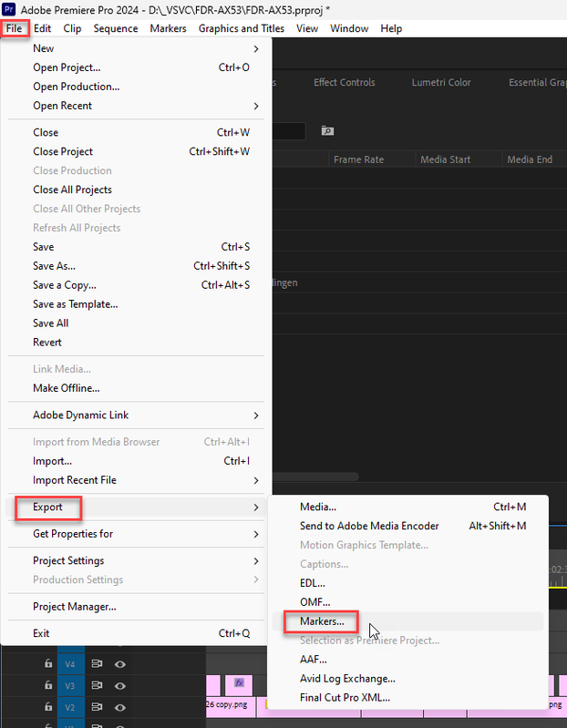Open the Sequence menu
The height and width of the screenshot is (728, 567).
[x=116, y=29]
